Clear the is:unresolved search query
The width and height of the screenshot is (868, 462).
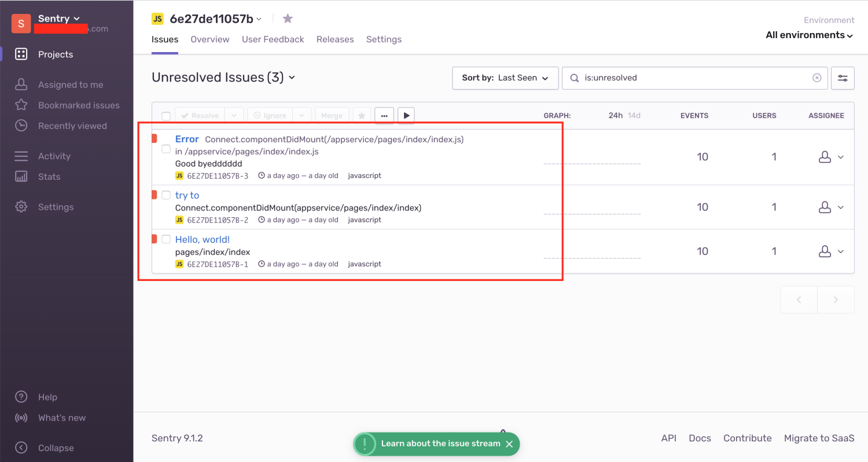coord(816,77)
